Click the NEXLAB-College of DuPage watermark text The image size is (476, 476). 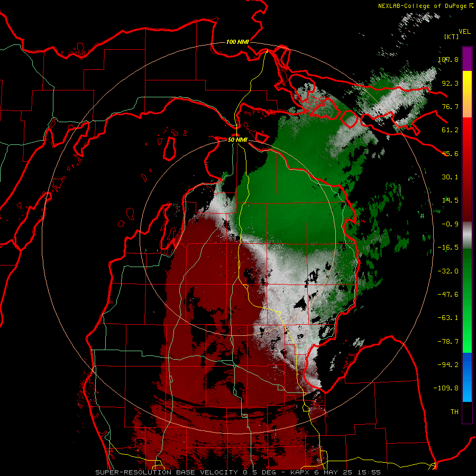[425, 6]
